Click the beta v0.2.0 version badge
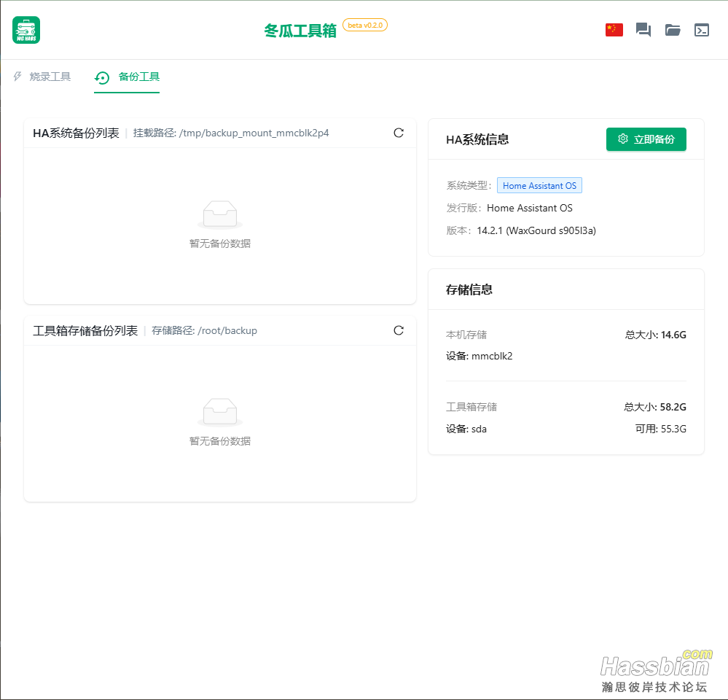The height and width of the screenshot is (700, 728). coord(365,25)
